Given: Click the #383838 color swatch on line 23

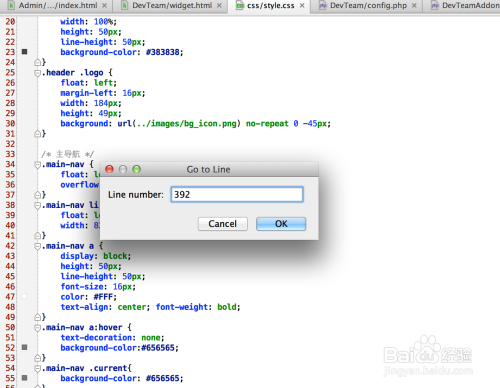Looking at the screenshot, I should tap(24, 52).
